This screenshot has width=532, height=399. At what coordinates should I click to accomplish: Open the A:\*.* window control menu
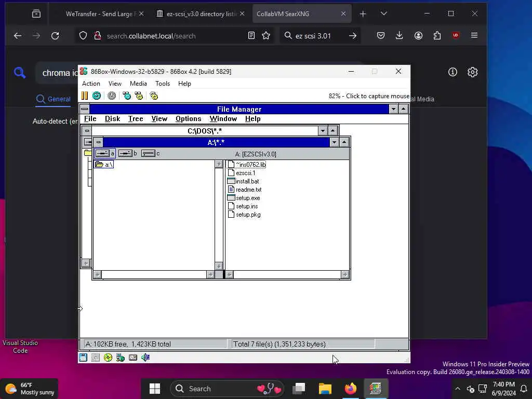click(x=98, y=142)
